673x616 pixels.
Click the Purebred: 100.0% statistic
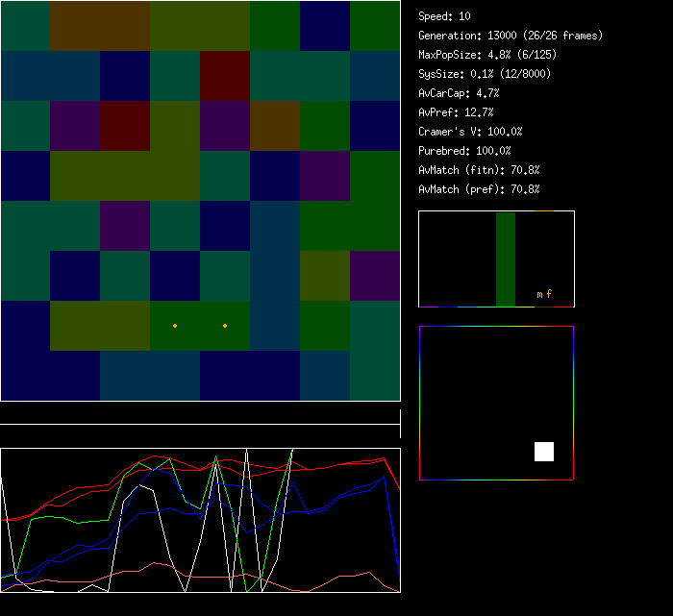tap(464, 151)
